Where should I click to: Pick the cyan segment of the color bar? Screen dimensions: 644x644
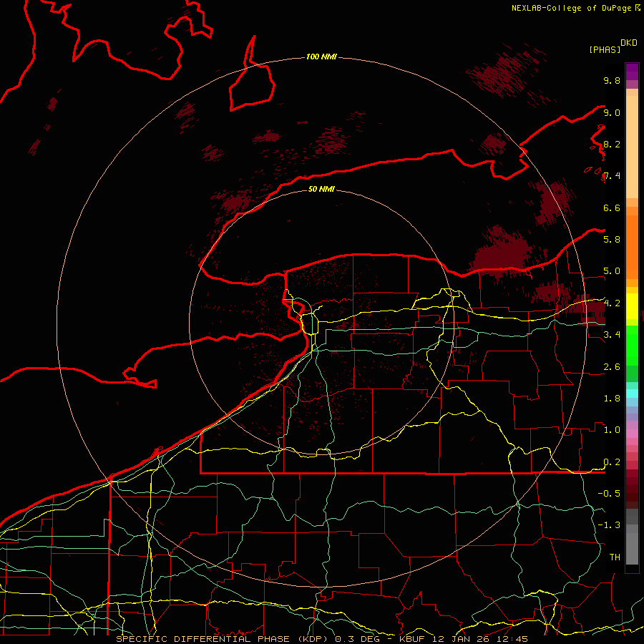pyautogui.click(x=632, y=393)
